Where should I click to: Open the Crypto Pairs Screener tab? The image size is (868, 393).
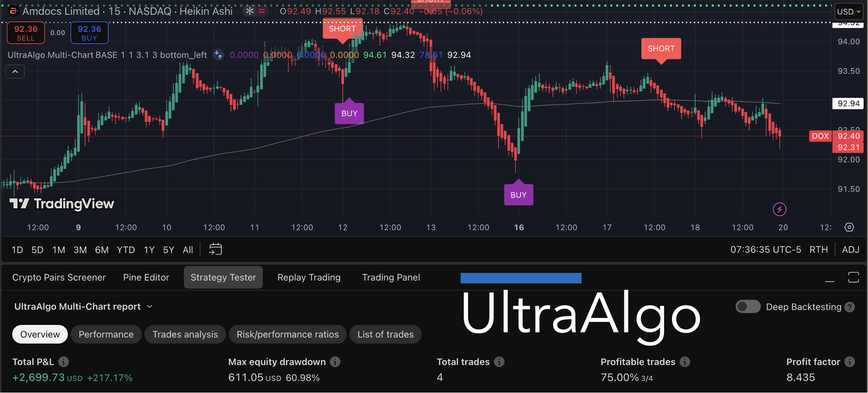point(59,277)
